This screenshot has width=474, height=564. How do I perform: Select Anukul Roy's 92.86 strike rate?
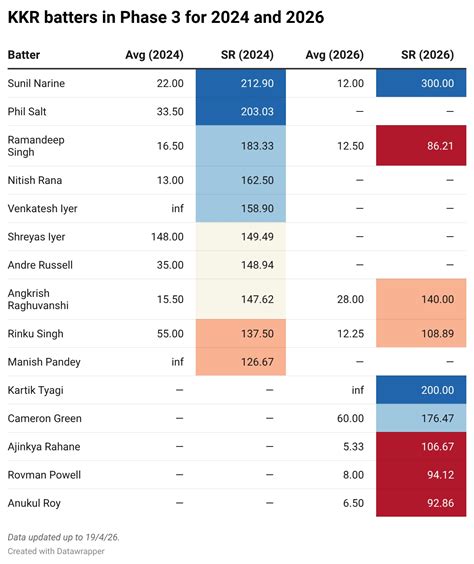tap(421, 503)
